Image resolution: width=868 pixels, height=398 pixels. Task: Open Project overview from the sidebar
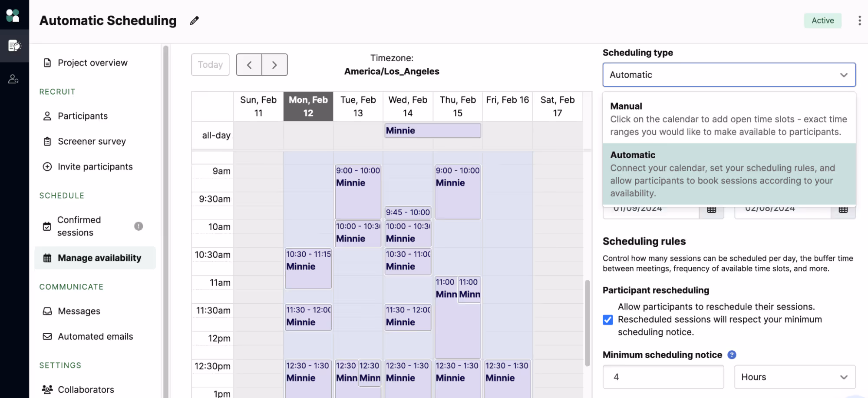coord(92,63)
